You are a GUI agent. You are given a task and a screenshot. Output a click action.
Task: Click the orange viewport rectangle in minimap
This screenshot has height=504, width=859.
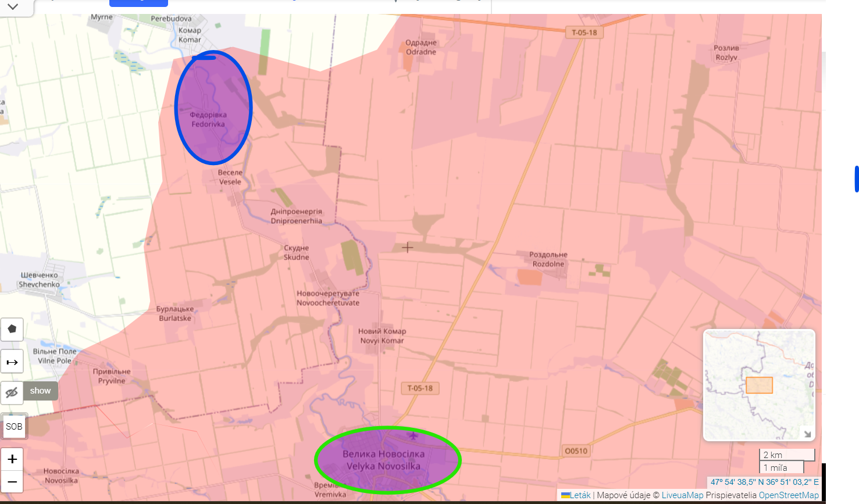[759, 385]
